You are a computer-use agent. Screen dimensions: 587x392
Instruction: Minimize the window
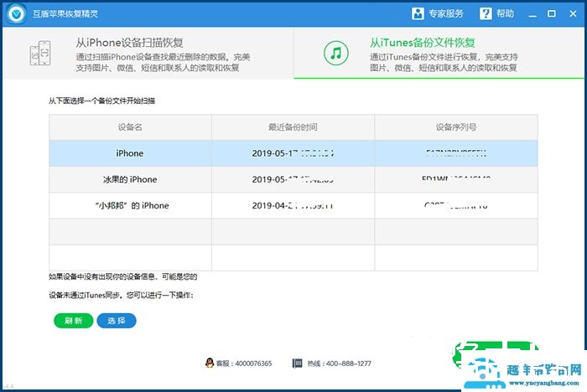pos(532,14)
